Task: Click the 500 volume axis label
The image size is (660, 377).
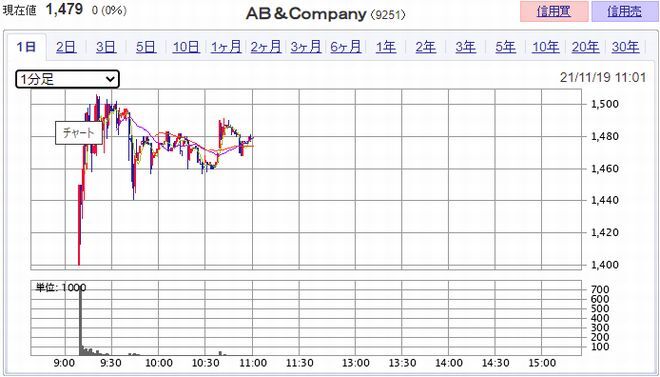Action: click(600, 309)
